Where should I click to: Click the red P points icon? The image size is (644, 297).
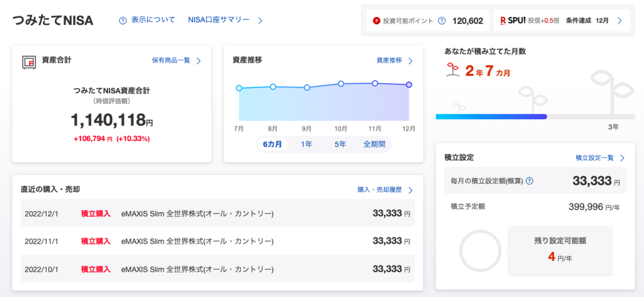pyautogui.click(x=376, y=21)
